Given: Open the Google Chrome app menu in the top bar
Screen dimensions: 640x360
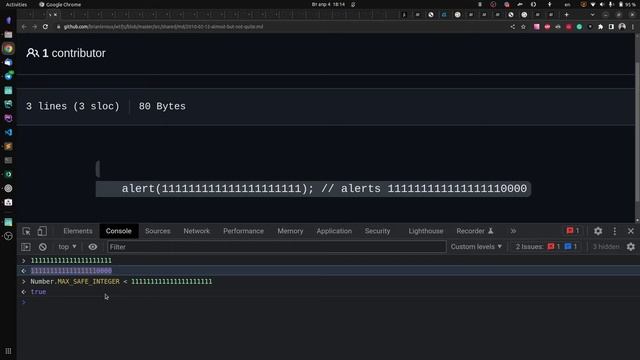Looking at the screenshot, I should coord(60,4).
